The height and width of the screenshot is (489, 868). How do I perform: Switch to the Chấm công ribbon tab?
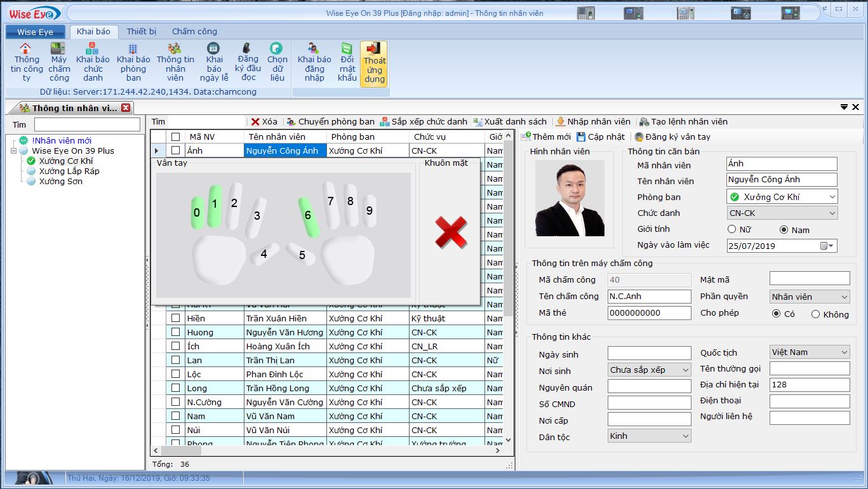pyautogui.click(x=194, y=31)
